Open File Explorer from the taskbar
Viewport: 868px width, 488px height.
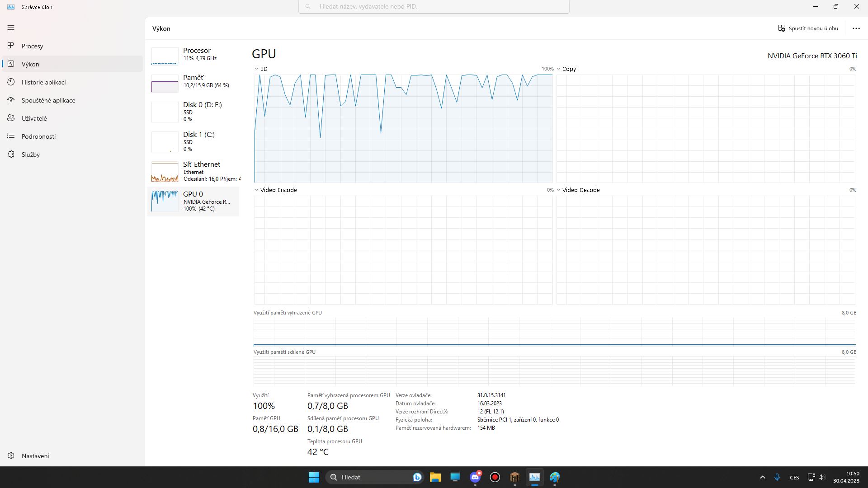point(435,477)
